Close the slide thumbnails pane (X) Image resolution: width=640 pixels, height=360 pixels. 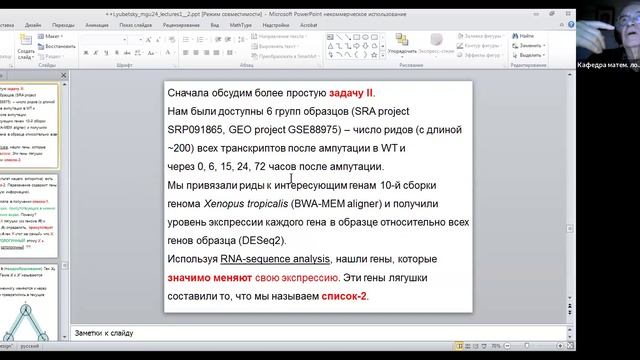(64, 75)
